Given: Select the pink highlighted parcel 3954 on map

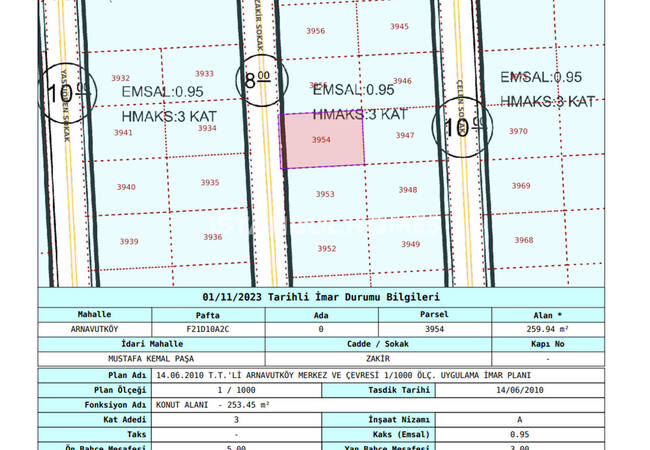Looking at the screenshot, I should pyautogui.click(x=321, y=140).
